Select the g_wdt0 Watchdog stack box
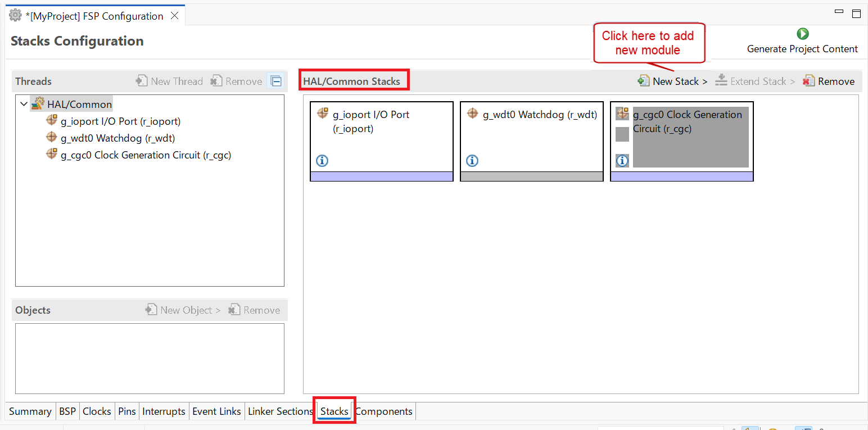The height and width of the screenshot is (430, 868). click(x=532, y=141)
